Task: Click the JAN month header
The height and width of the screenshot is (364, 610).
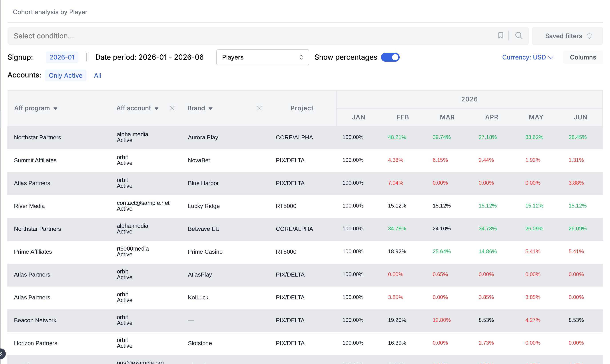Action: click(x=358, y=117)
